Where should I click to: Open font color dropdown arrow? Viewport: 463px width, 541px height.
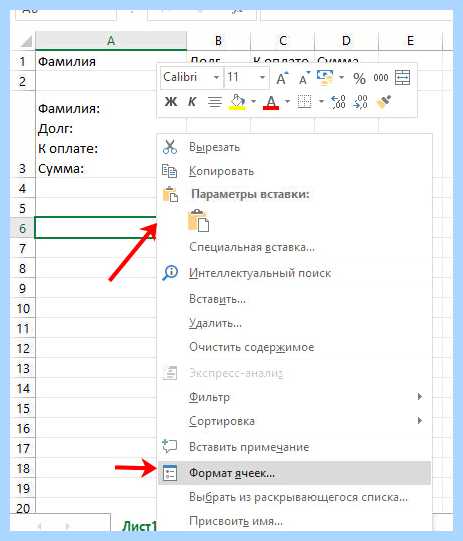click(287, 101)
